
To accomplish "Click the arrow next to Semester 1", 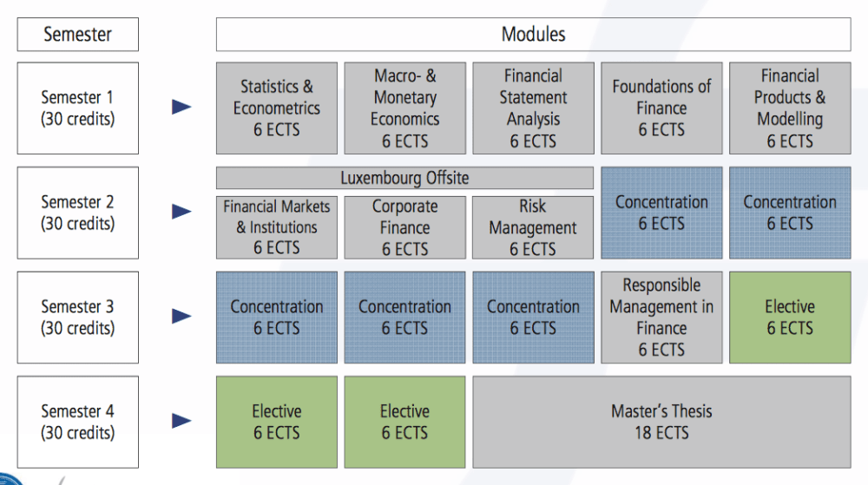I will [181, 108].
